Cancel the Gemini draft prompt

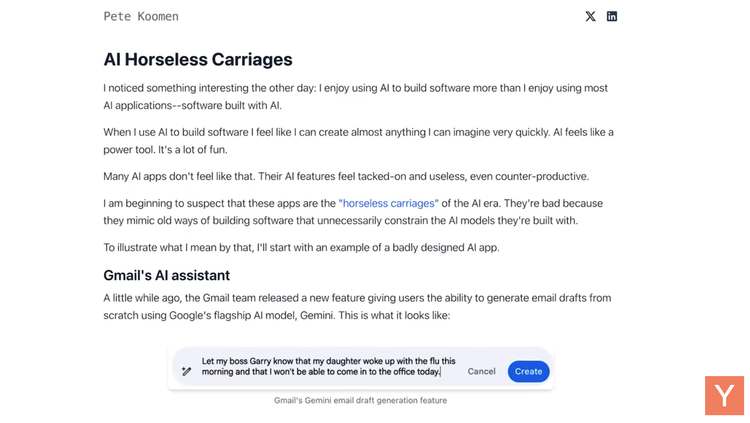pos(481,371)
